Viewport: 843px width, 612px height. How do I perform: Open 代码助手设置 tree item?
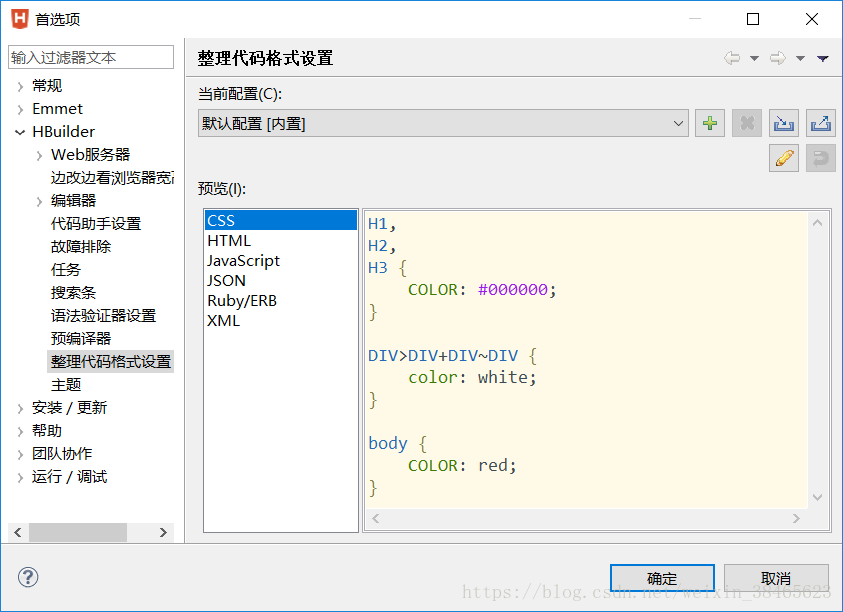pyautogui.click(x=96, y=224)
